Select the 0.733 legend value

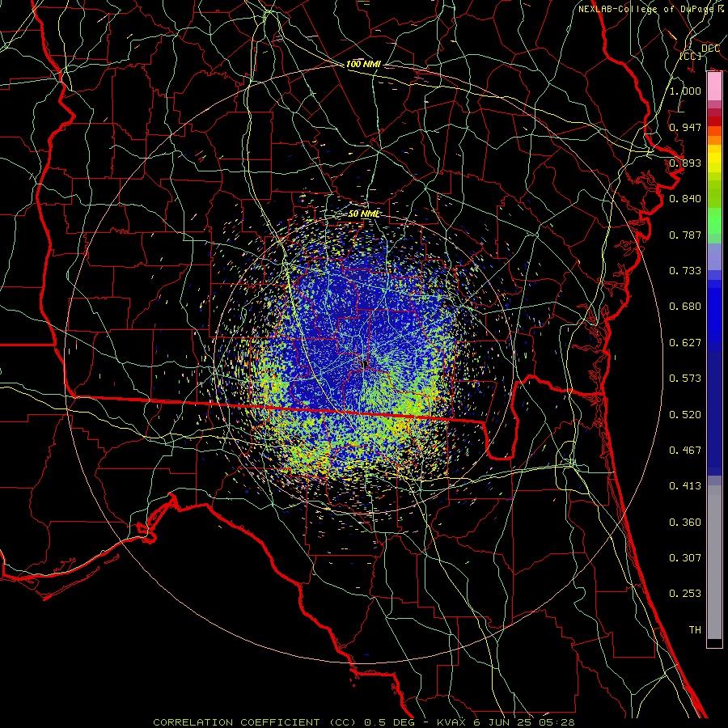(685, 271)
